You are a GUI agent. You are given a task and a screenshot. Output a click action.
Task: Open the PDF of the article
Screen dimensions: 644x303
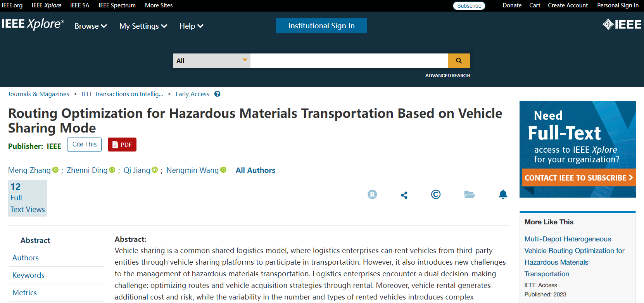point(122,144)
